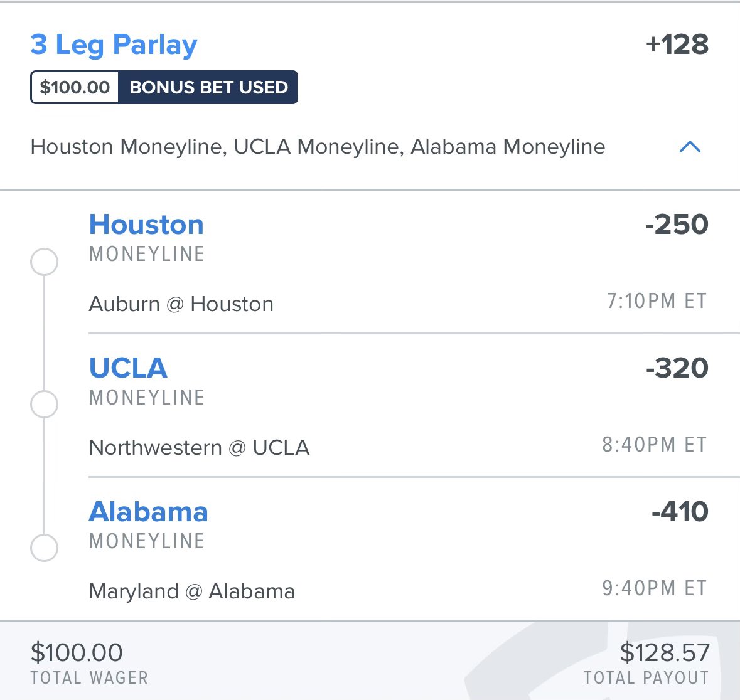Tap the -250 Houston odds
The image size is (740, 700).
pyautogui.click(x=677, y=224)
